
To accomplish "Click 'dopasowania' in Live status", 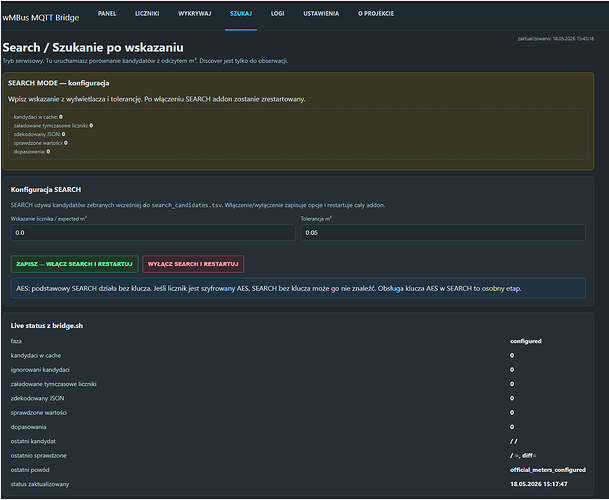I will pyautogui.click(x=28, y=427).
